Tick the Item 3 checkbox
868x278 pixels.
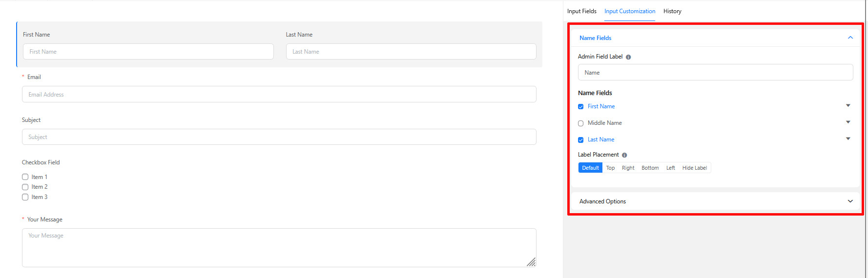coord(25,197)
